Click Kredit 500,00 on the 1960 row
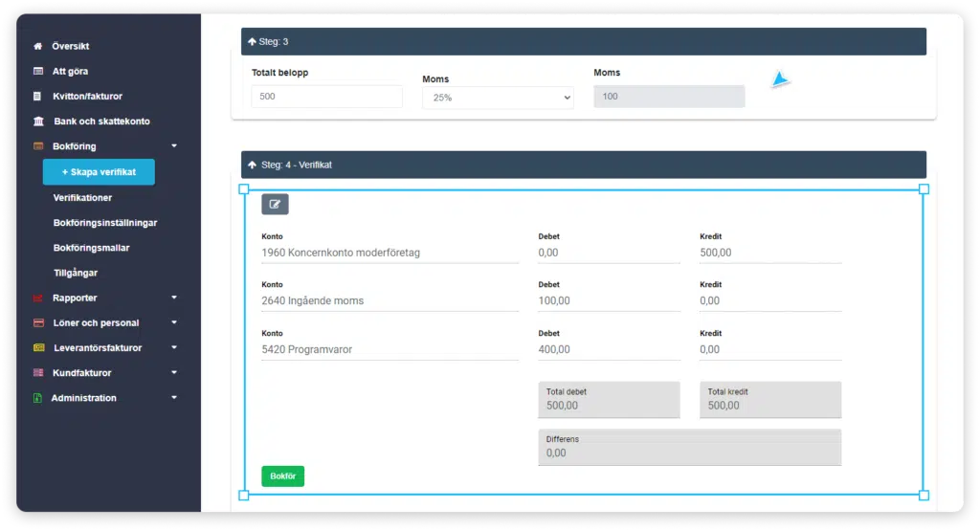 coord(770,253)
